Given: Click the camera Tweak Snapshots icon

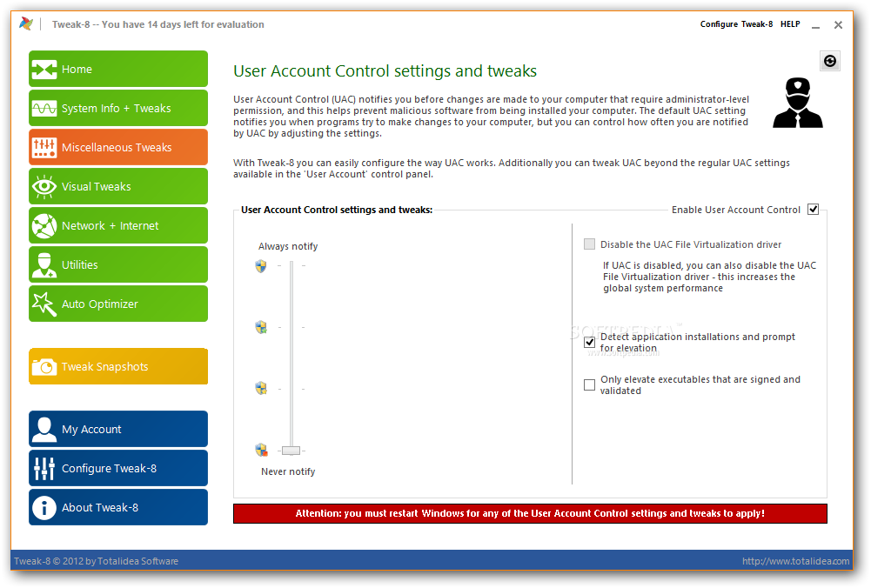Looking at the screenshot, I should coord(44,367).
